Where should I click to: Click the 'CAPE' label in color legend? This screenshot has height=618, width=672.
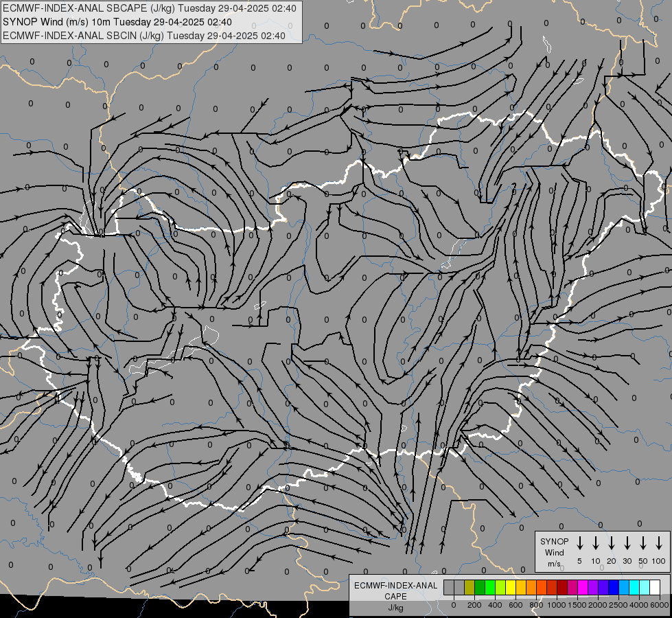tap(395, 597)
